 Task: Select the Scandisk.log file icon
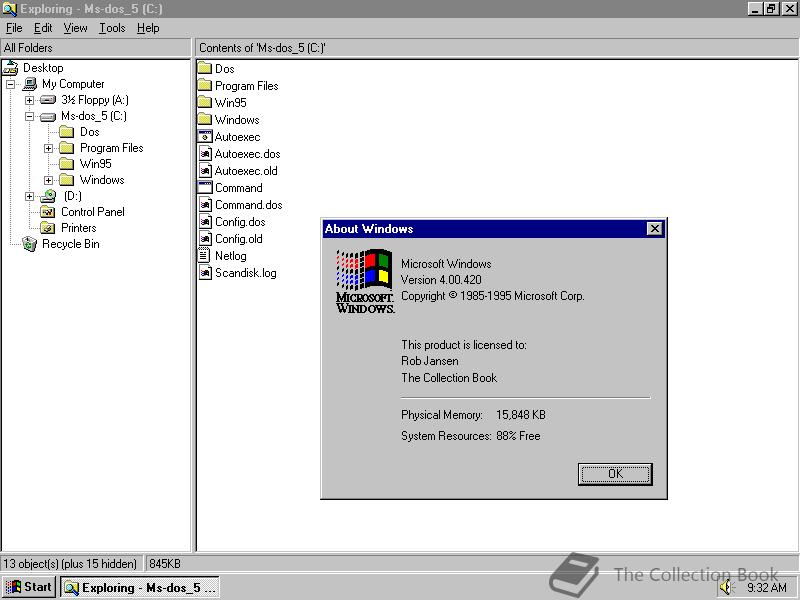coord(205,272)
